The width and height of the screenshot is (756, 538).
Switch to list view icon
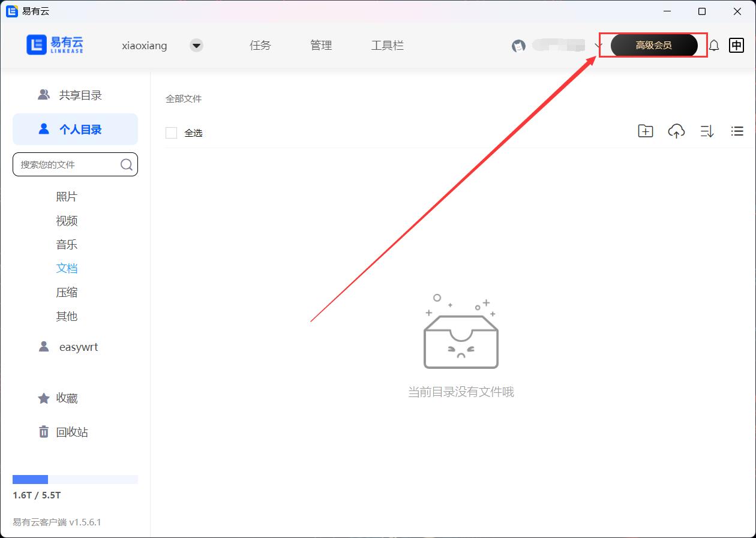coord(737,131)
